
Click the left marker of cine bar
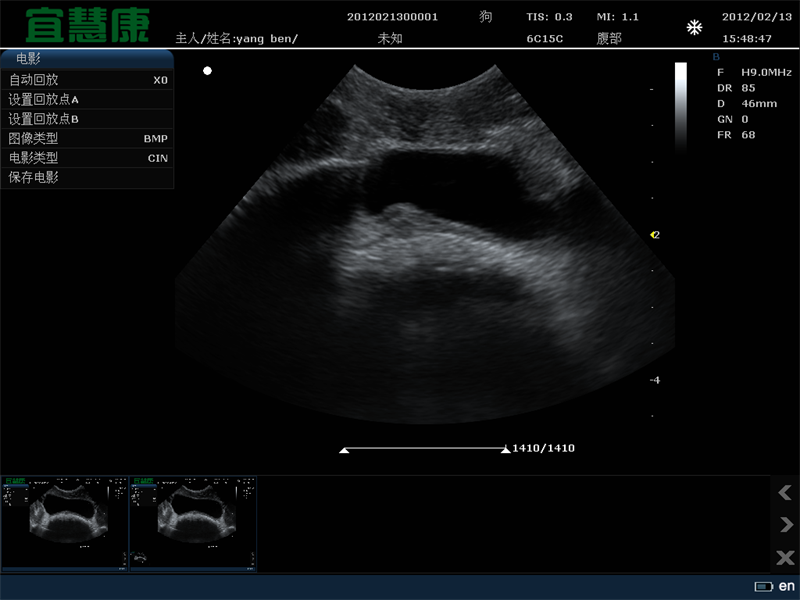click(x=344, y=450)
